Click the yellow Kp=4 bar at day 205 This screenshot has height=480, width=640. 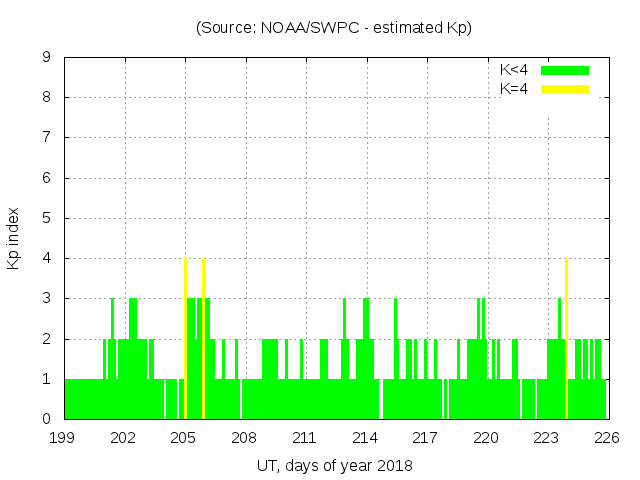pyautogui.click(x=185, y=338)
